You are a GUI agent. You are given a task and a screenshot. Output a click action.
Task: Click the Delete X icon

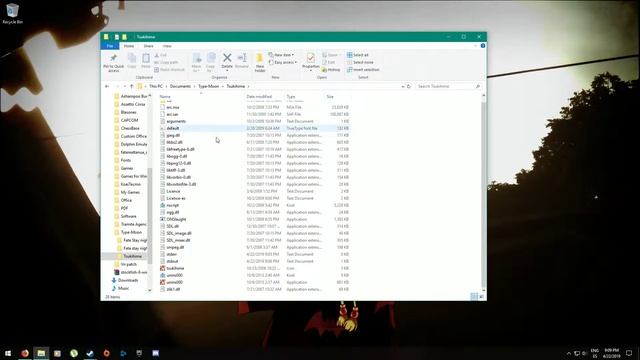point(227,58)
